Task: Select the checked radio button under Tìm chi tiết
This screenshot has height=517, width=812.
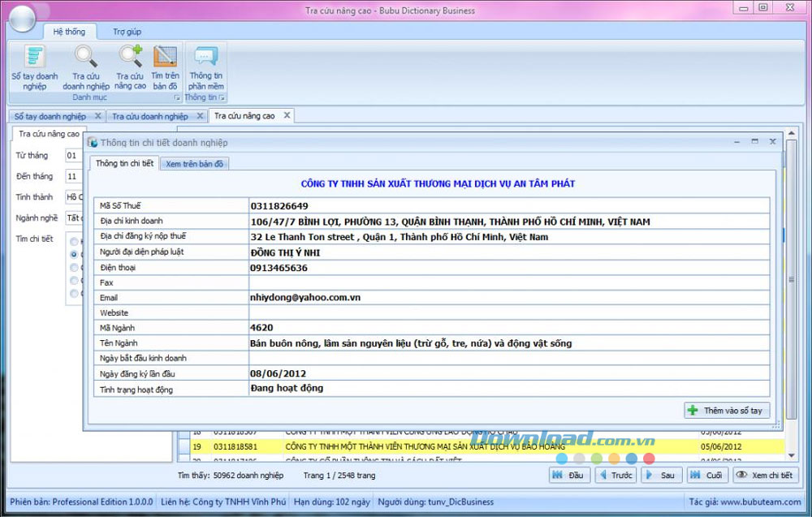Action: point(74,254)
